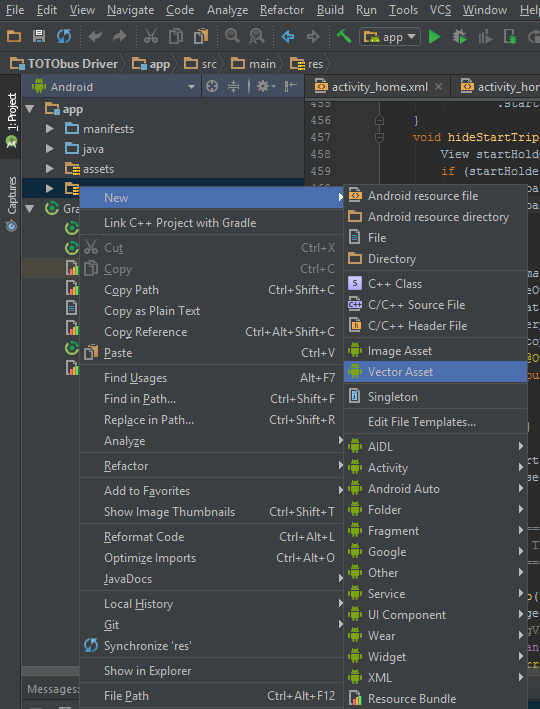Open the VCS menu
The width and height of the screenshot is (540, 709).
pos(440,10)
